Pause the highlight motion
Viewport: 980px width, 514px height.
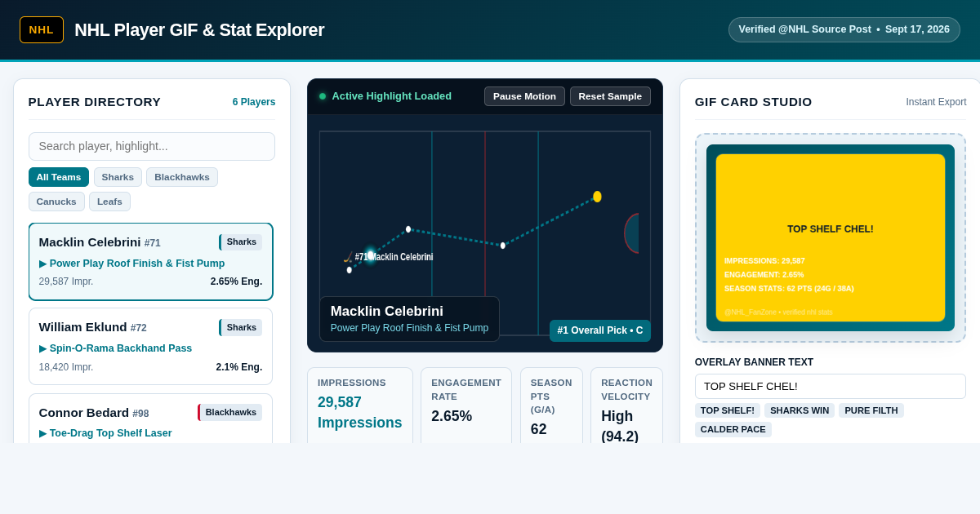pos(524,96)
